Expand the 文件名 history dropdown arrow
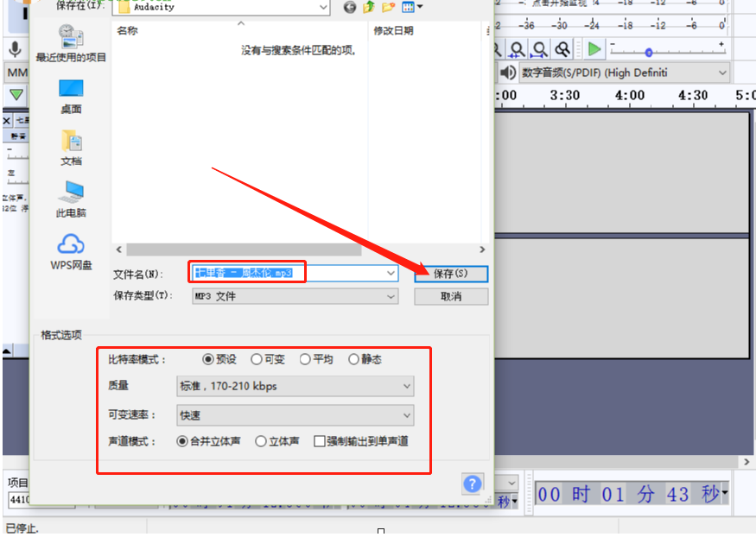The height and width of the screenshot is (537, 756). tap(391, 273)
